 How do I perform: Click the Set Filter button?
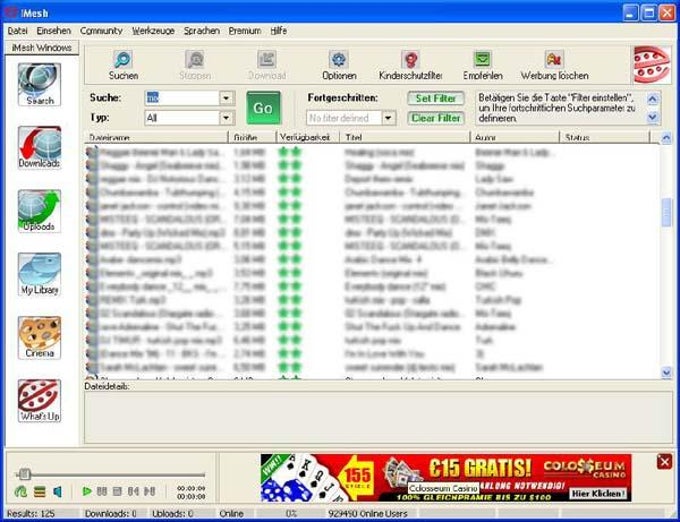pos(436,98)
